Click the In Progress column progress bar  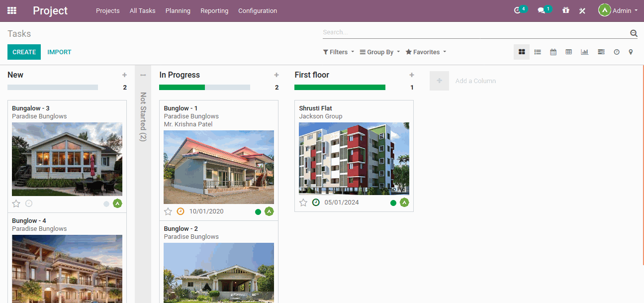pyautogui.click(x=204, y=87)
